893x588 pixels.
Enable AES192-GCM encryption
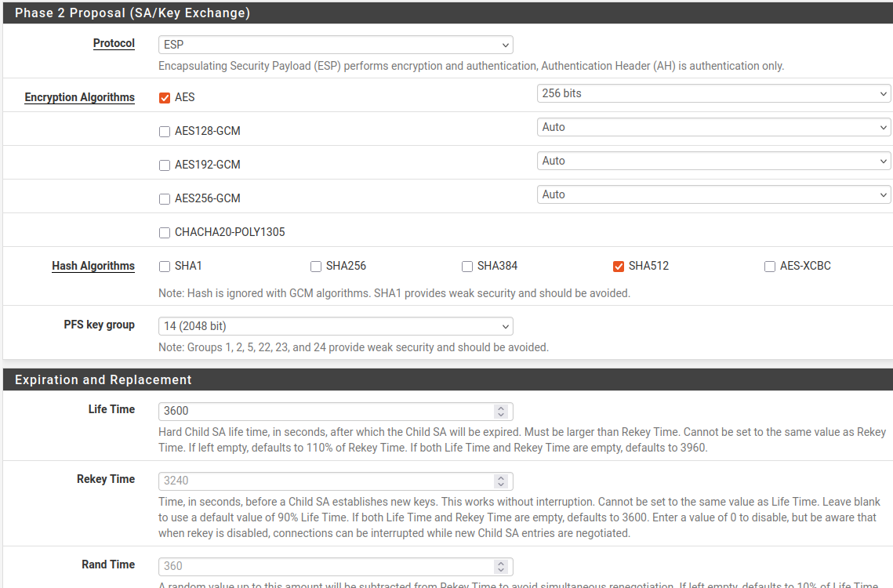(x=164, y=165)
